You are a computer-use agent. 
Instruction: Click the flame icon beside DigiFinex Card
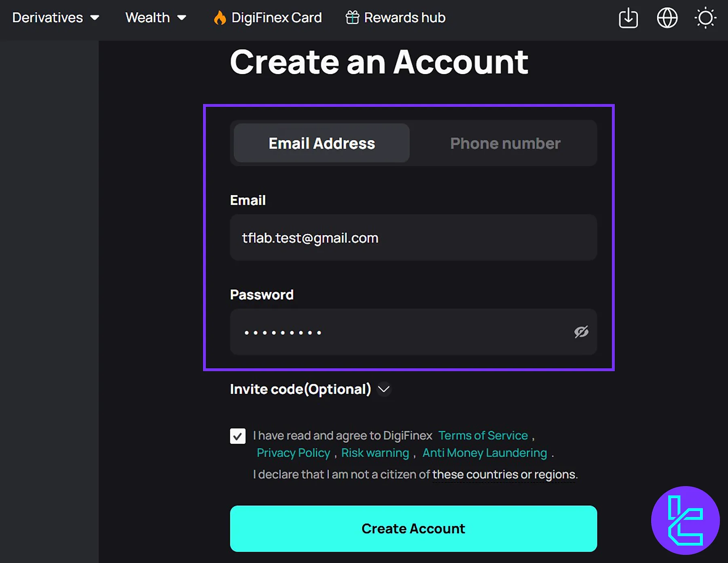tap(220, 18)
